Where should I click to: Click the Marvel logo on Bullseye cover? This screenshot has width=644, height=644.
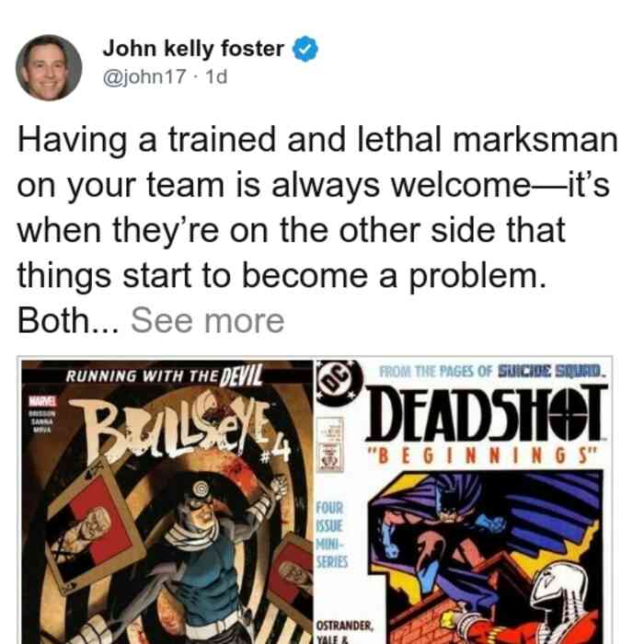coord(40,400)
